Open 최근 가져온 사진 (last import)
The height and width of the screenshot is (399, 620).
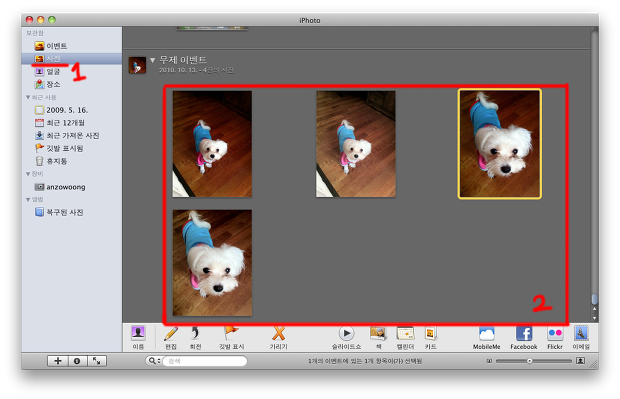pos(67,135)
